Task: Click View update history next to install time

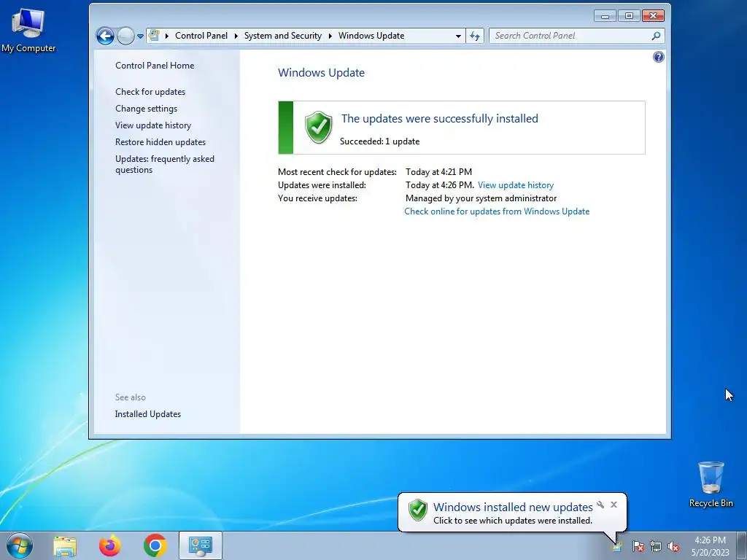Action: [x=516, y=185]
